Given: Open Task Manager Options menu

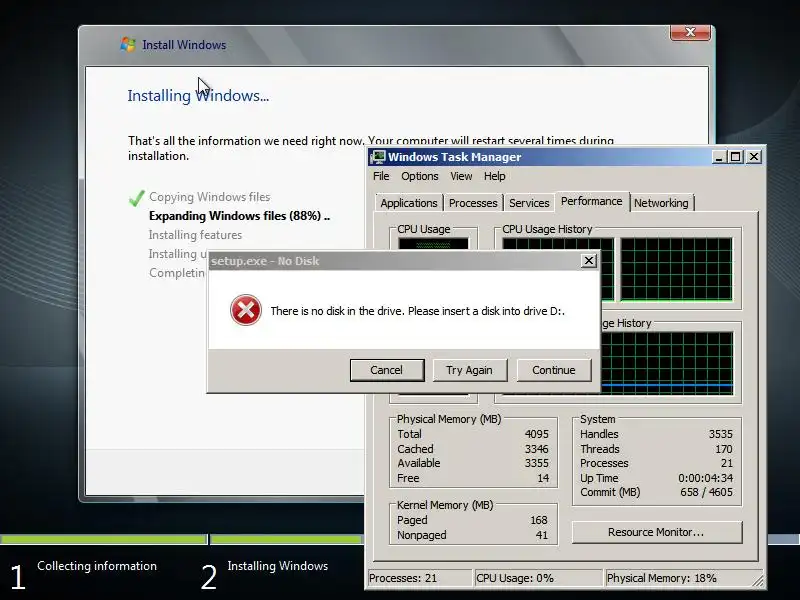Looking at the screenshot, I should click(x=419, y=176).
